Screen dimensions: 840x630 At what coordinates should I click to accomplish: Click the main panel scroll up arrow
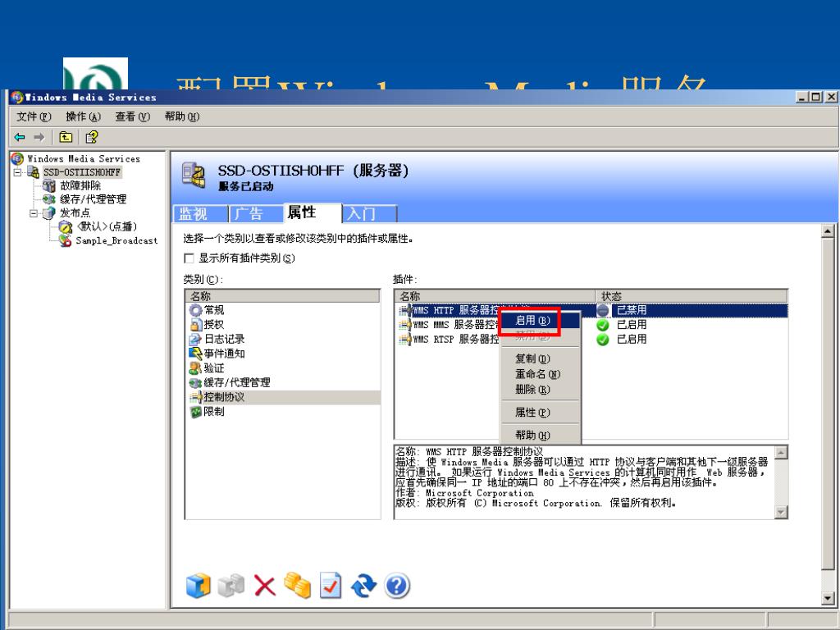[828, 232]
